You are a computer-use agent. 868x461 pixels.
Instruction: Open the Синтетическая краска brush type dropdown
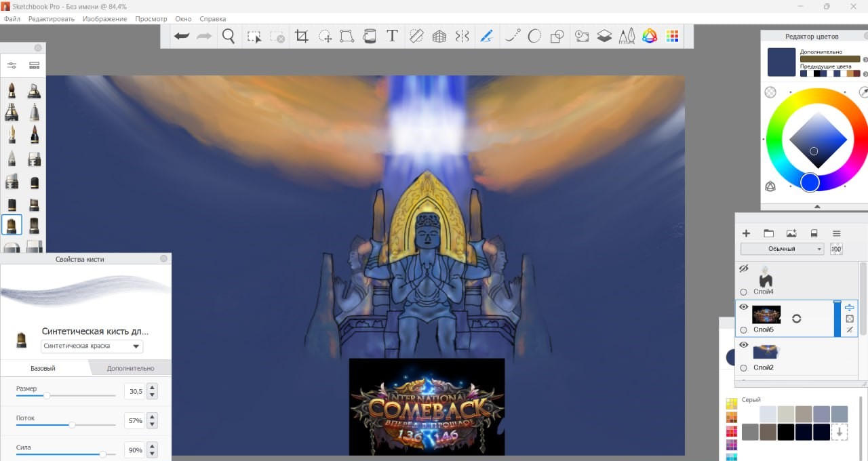[92, 346]
